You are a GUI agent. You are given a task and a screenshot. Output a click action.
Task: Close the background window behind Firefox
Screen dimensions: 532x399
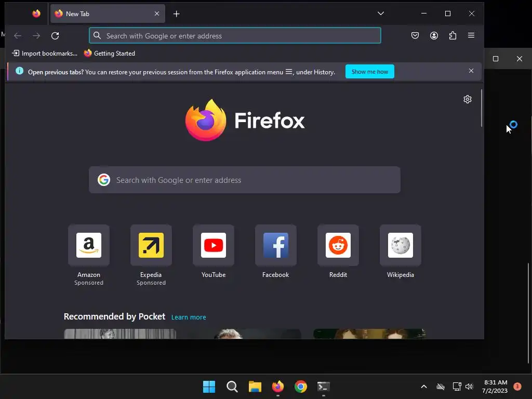520,59
